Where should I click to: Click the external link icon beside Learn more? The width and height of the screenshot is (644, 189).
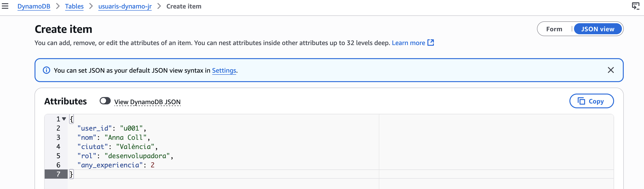pos(430,43)
